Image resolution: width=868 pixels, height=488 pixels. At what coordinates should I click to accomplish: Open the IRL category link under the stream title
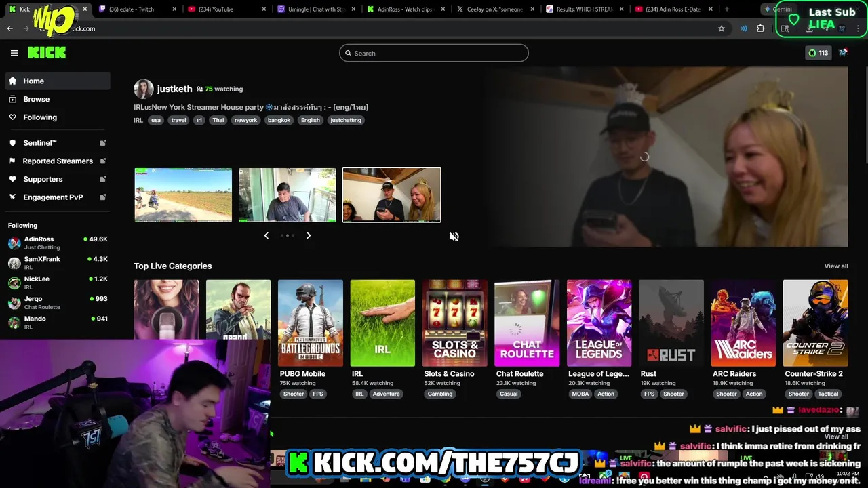coord(138,120)
